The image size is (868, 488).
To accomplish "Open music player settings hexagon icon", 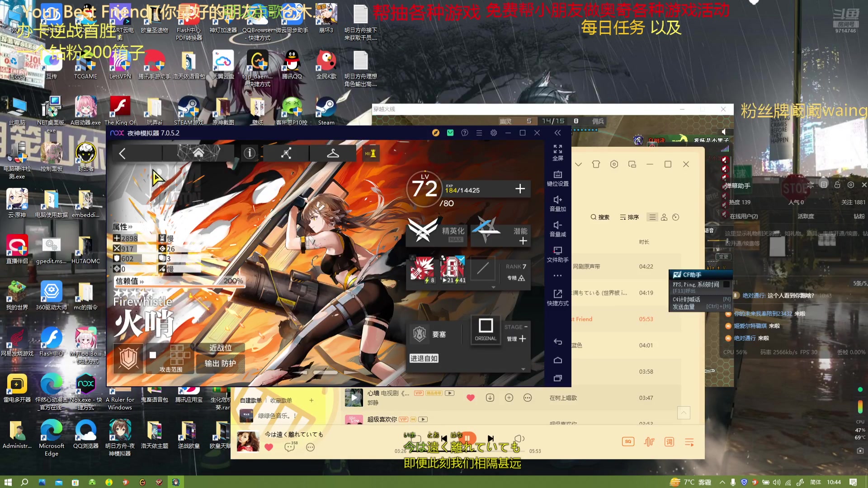I will click(x=614, y=164).
